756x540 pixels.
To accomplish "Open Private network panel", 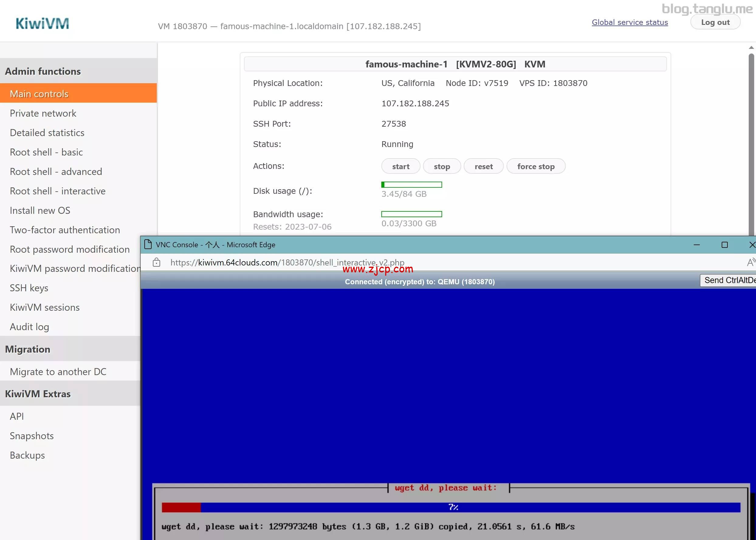I will click(43, 113).
